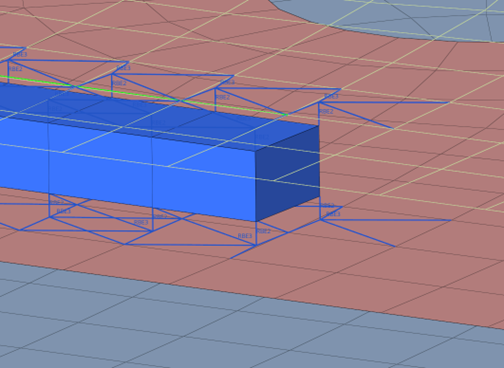Pick the RBE3 label above bar's far end corner
504x368 pixels.
tap(331, 97)
